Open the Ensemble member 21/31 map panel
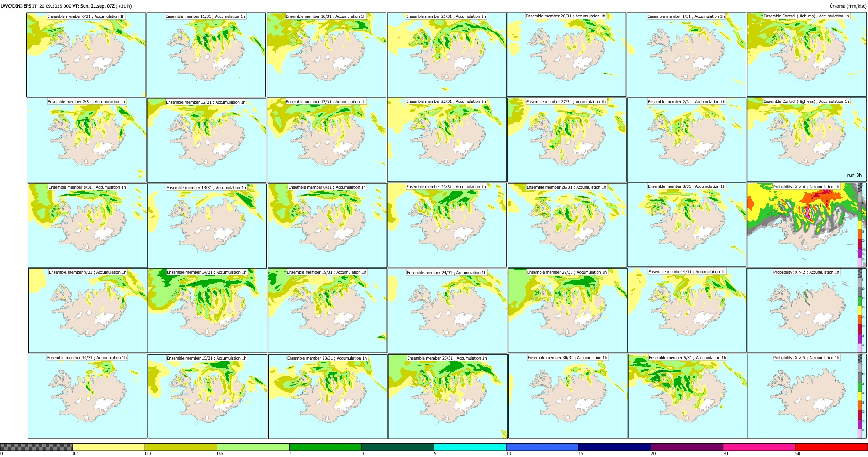Screen dimensions: 868x457 pos(447,55)
